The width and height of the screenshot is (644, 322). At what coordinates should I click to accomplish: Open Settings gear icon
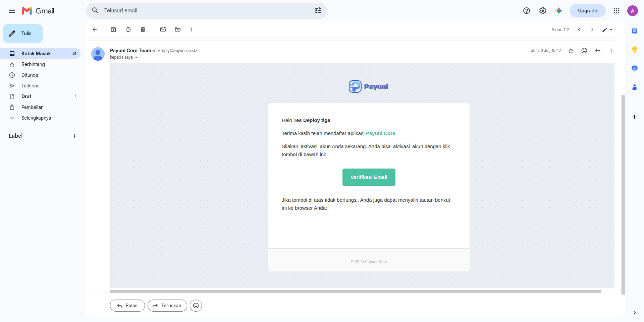pos(543,11)
